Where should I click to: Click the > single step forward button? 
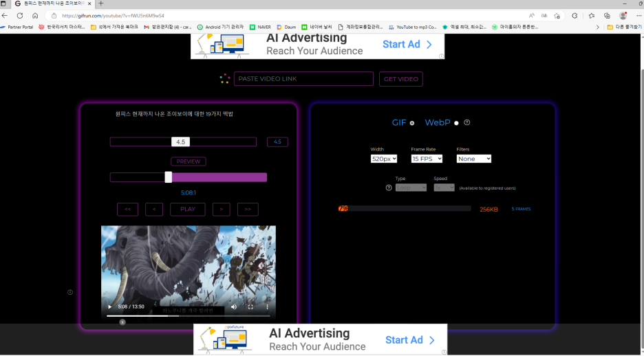click(222, 209)
